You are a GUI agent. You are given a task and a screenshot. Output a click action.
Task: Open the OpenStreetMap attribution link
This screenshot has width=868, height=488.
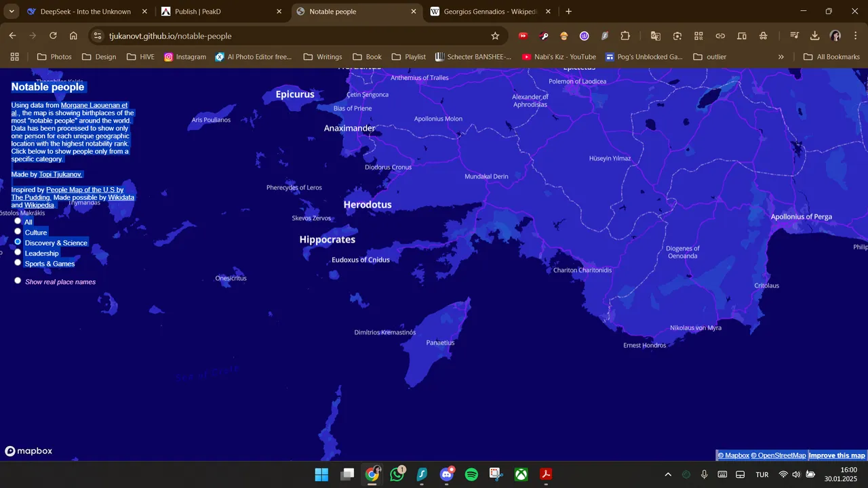[x=778, y=455]
